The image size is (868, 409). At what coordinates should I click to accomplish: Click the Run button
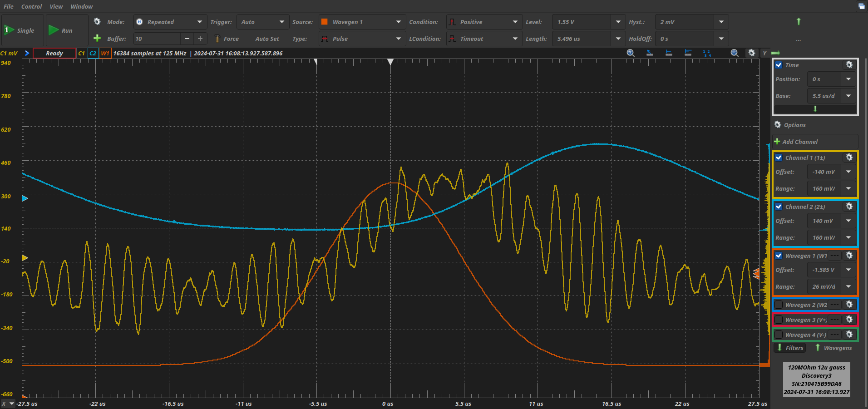click(x=67, y=30)
